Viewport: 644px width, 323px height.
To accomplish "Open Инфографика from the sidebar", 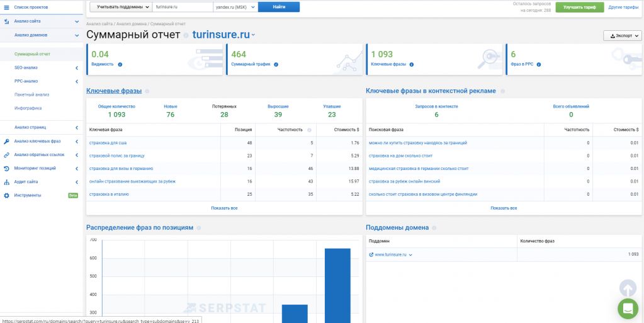I will click(x=28, y=108).
